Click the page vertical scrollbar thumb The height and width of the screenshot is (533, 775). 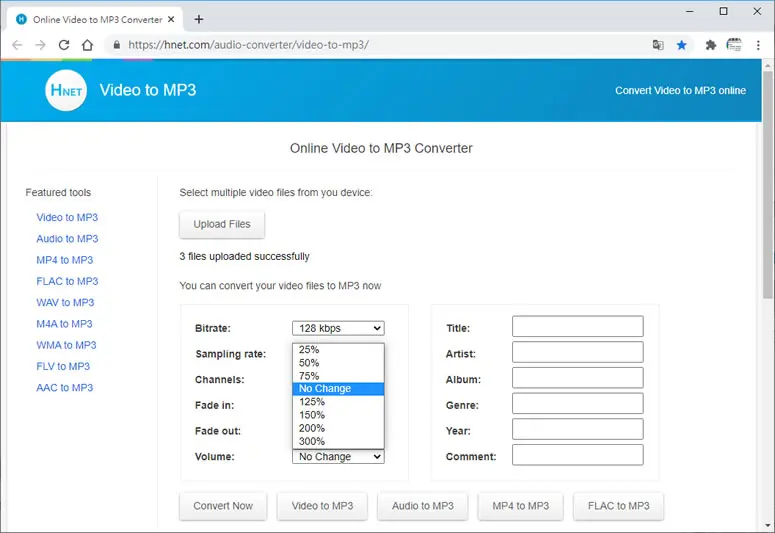(x=768, y=185)
